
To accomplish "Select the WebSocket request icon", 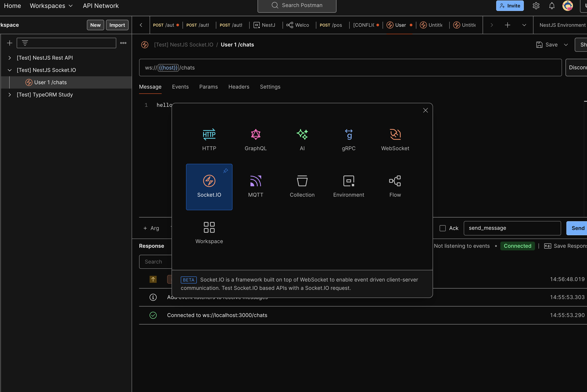I will coord(395,135).
